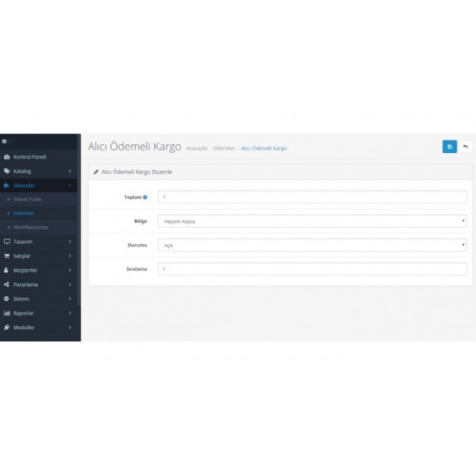This screenshot has width=476, height=476.
Task: Click Alıcı Ödemeli Kargo breadcrumb link
Action: point(264,148)
